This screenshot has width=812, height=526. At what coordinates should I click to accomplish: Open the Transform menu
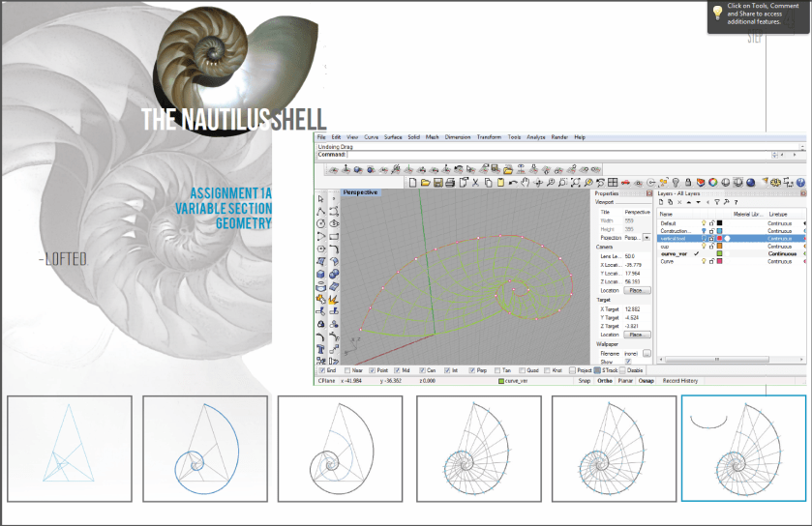click(x=489, y=137)
